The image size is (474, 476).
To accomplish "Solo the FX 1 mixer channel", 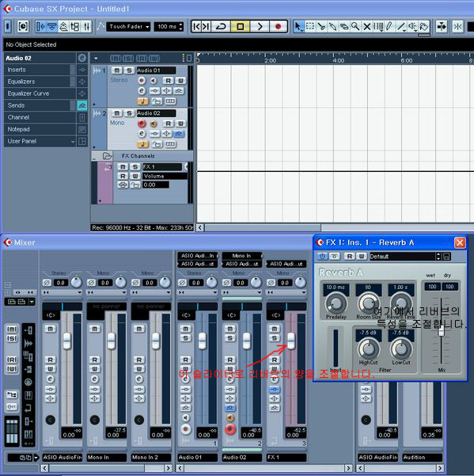I will [275, 338].
